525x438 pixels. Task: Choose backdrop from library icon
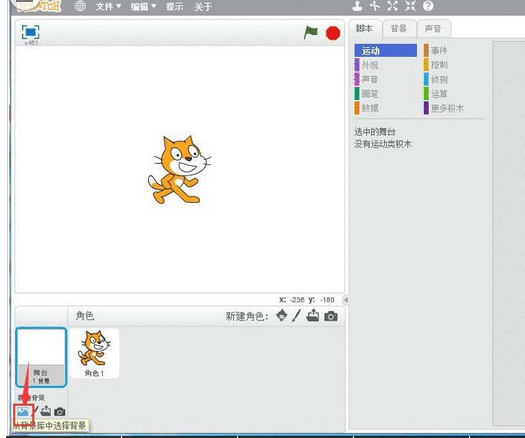tap(23, 411)
